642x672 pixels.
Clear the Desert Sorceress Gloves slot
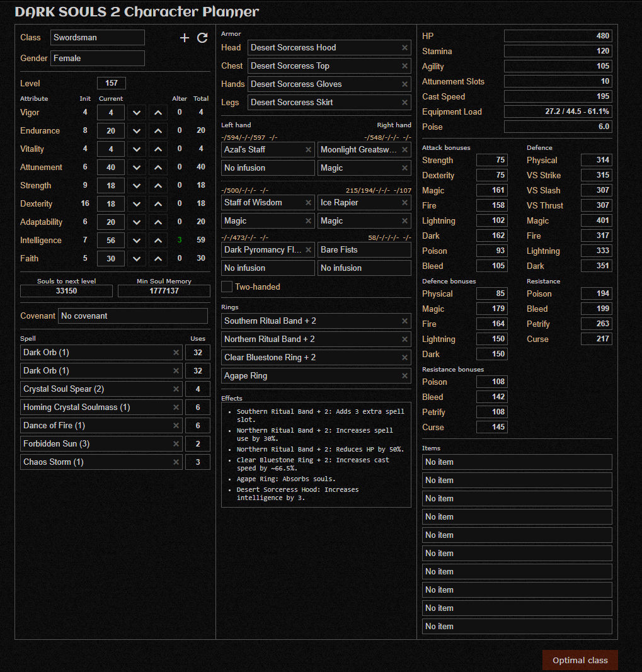404,84
